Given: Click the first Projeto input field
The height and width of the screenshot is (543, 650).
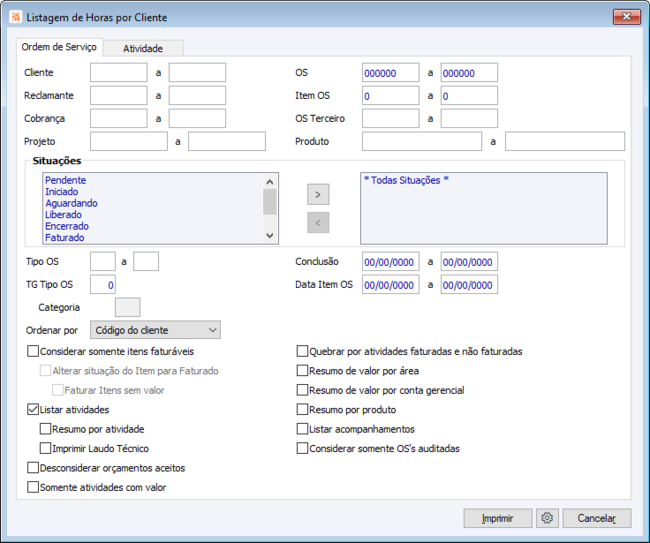Looking at the screenshot, I should (x=129, y=141).
